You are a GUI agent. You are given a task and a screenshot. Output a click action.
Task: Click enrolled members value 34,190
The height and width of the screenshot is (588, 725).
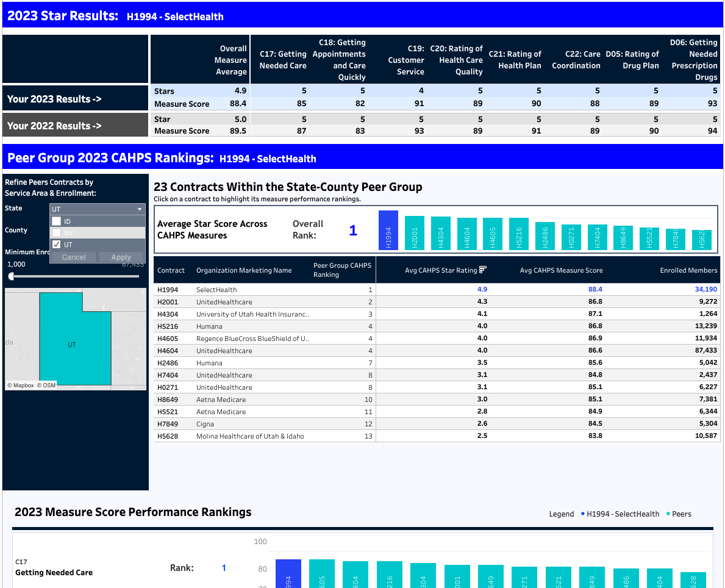click(x=705, y=289)
